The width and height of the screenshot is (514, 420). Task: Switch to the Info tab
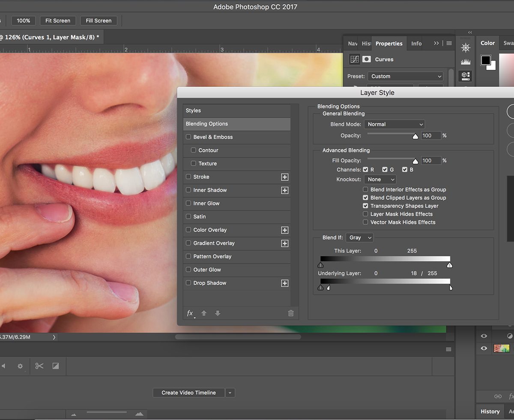[x=416, y=43]
